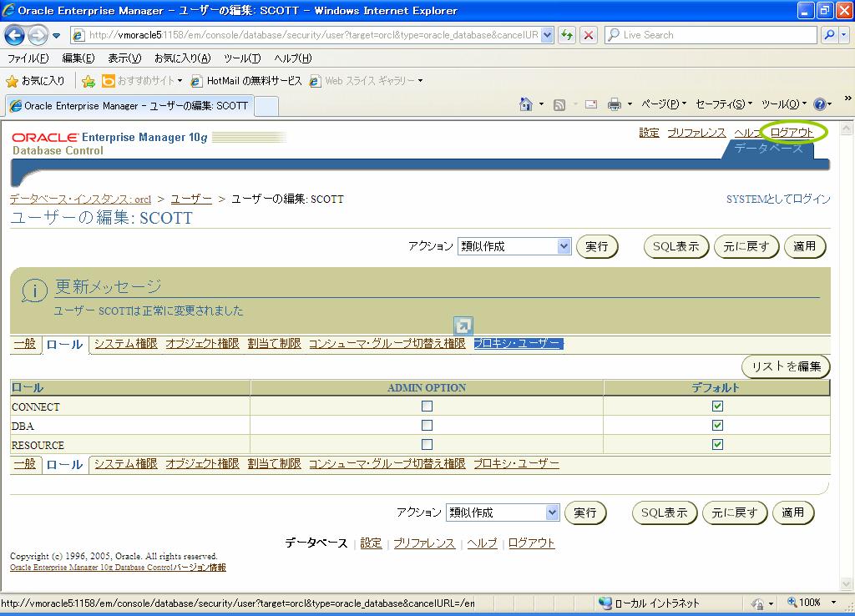This screenshot has height=616, width=855.
Task: Open the セーフティ(S) command bar menu
Action: (724, 104)
